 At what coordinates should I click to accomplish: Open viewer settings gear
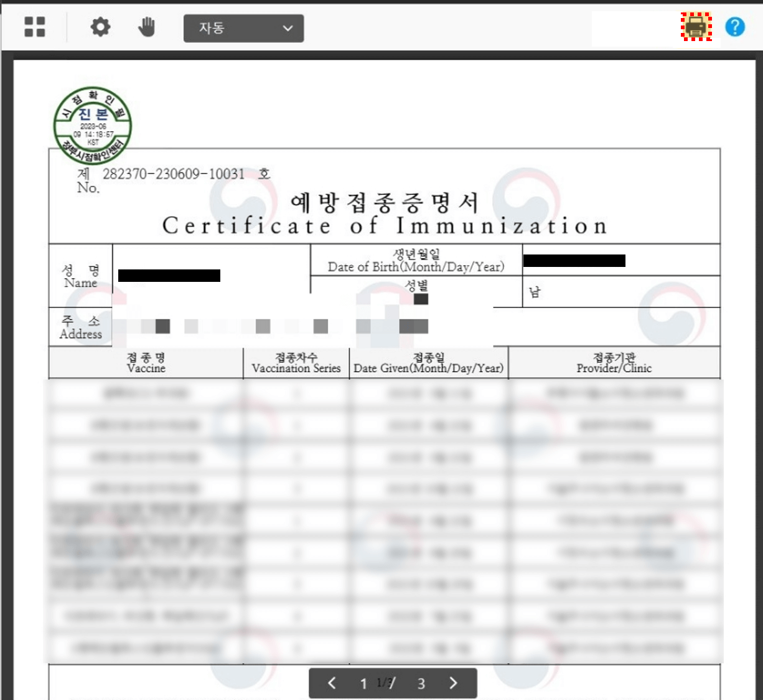(100, 27)
